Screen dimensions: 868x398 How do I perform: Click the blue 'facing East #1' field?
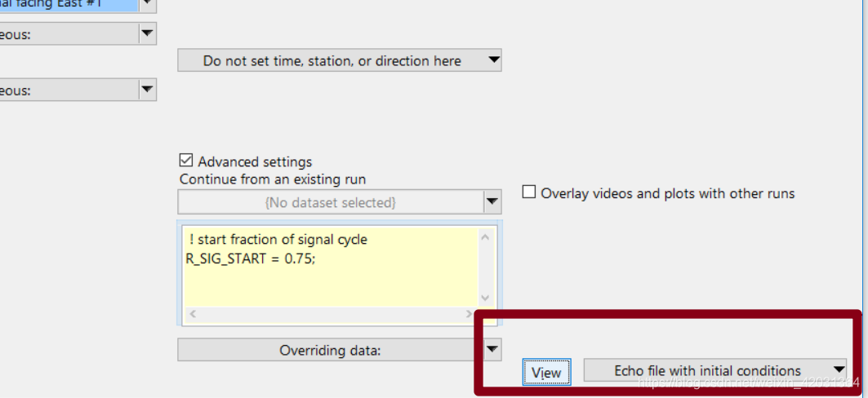pyautogui.click(x=69, y=6)
